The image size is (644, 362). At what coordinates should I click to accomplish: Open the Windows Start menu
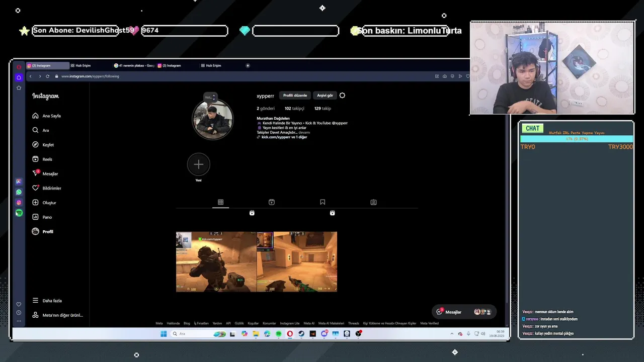click(x=164, y=334)
